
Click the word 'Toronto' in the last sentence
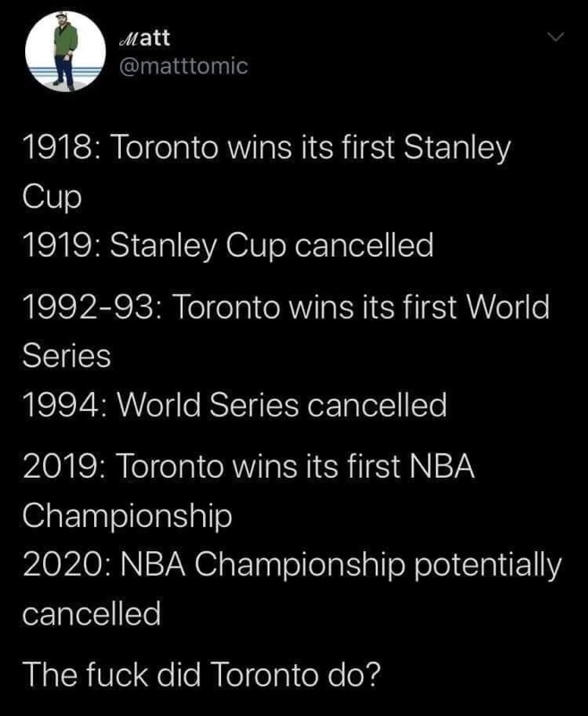[265, 675]
